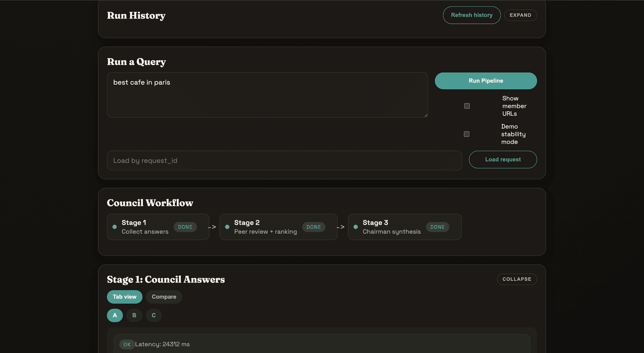
Task: Select the Tab view option
Action: coord(124,297)
